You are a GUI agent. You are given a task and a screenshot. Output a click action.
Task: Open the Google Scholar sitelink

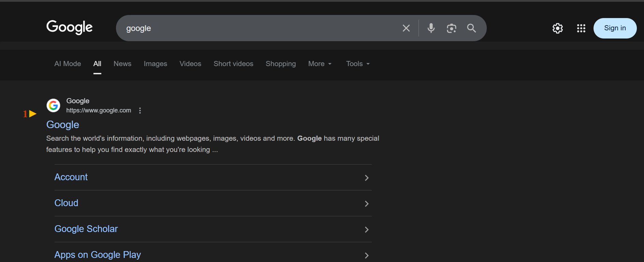pyautogui.click(x=86, y=229)
